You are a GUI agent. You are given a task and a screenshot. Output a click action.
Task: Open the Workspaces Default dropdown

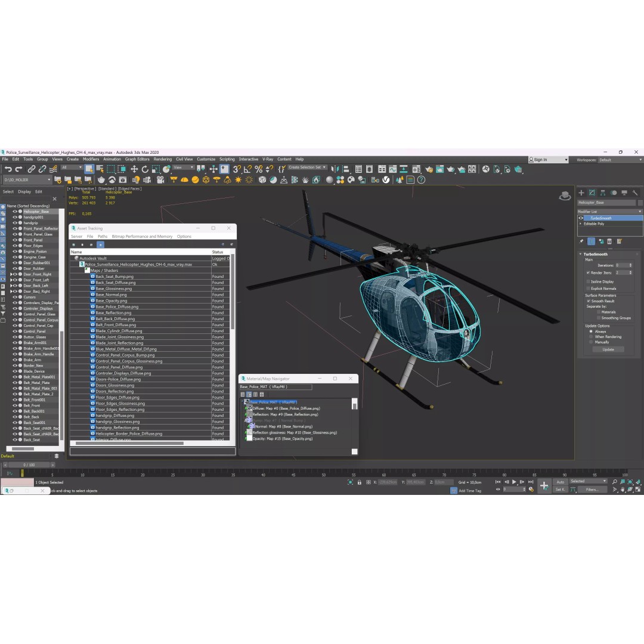point(620,160)
